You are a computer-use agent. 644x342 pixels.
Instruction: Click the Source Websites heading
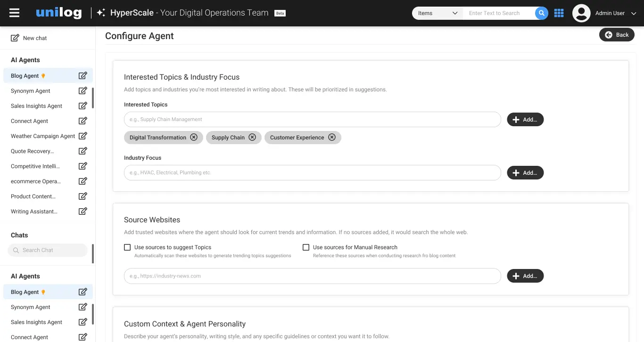pos(152,220)
